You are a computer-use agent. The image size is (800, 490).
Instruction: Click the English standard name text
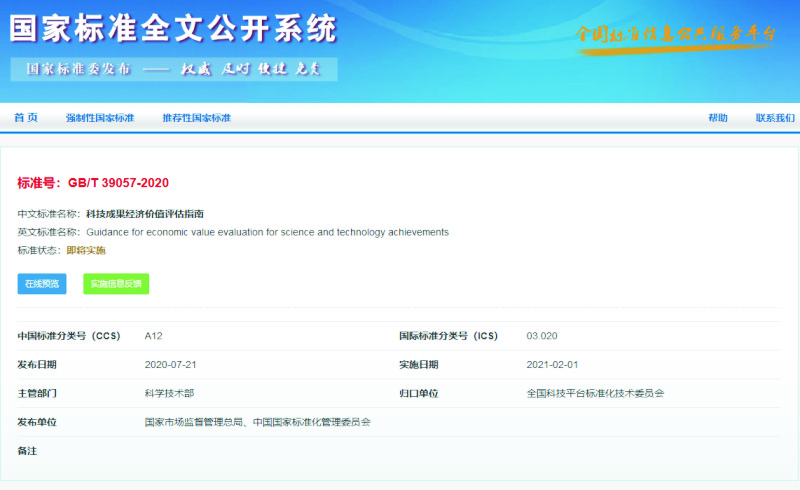267,232
